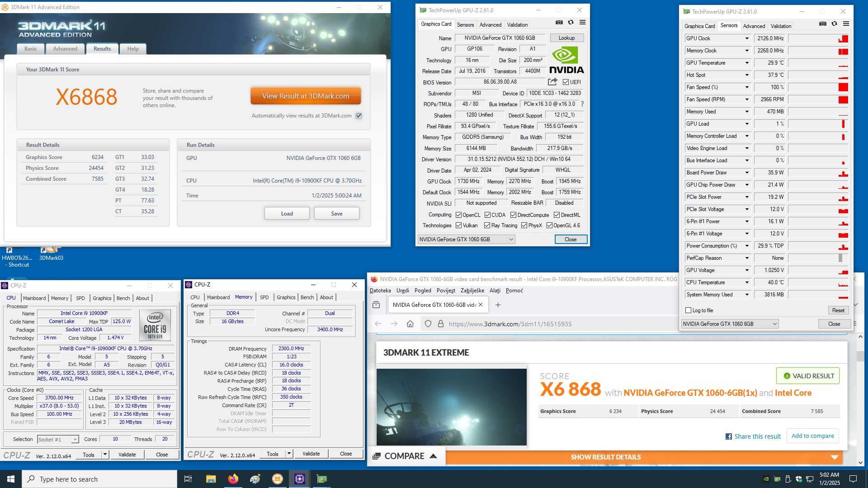Image resolution: width=868 pixels, height=488 pixels.
Task: Click the Save button in 3DMark 11
Action: pos(337,214)
